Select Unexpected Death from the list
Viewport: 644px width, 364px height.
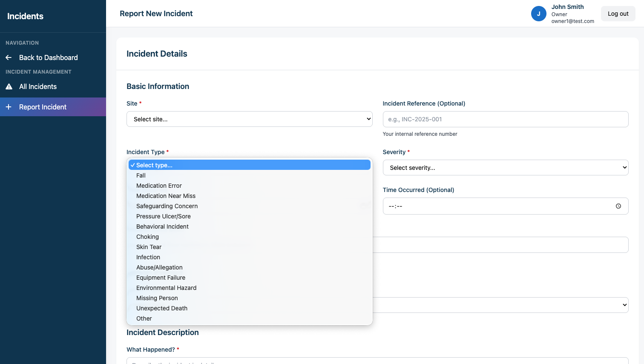coord(162,308)
